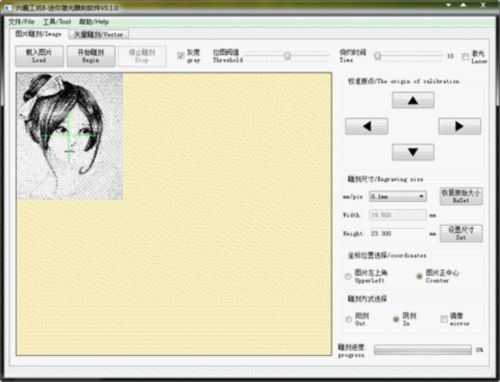Click the green crosshair on the portrait
The image size is (500, 382).
69,136
